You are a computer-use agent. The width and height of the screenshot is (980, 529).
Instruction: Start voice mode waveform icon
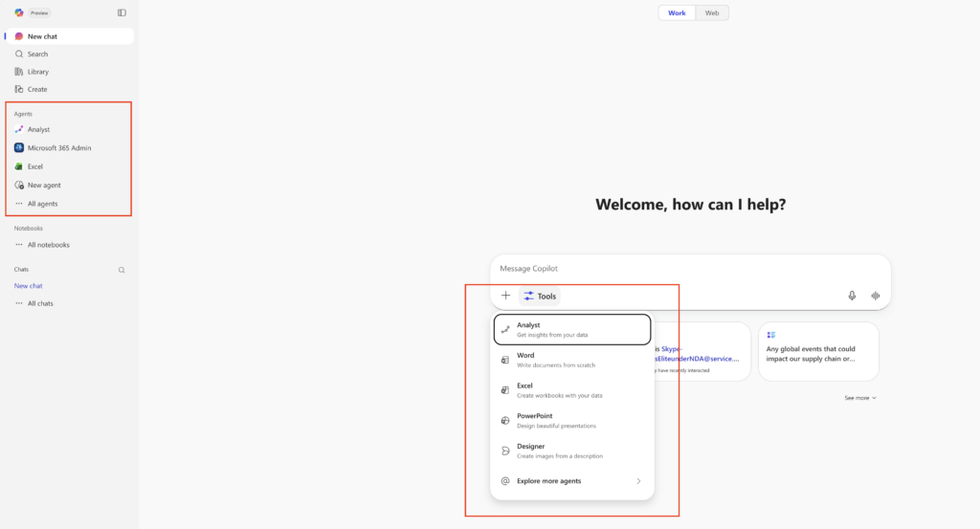pyautogui.click(x=875, y=296)
